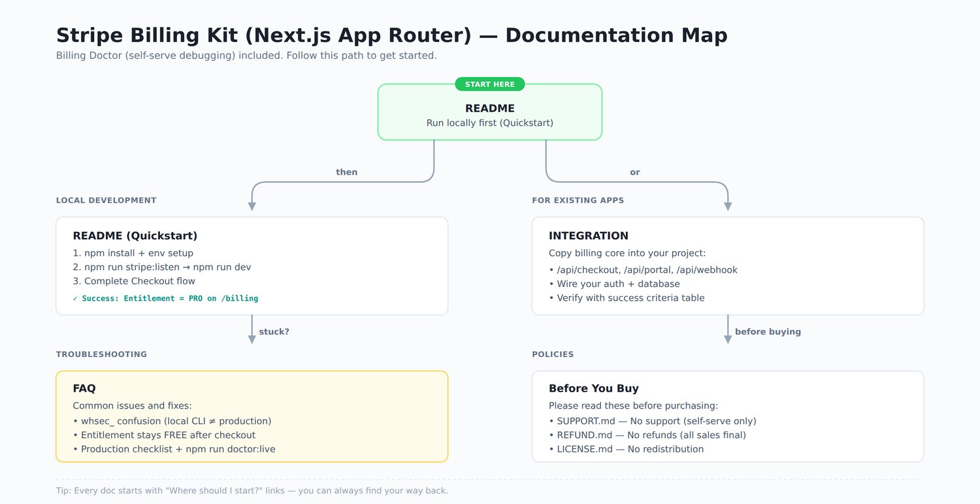Viewport: 980px width, 504px height.
Task: Select step '1. npm install + env setup'
Action: [x=133, y=253]
